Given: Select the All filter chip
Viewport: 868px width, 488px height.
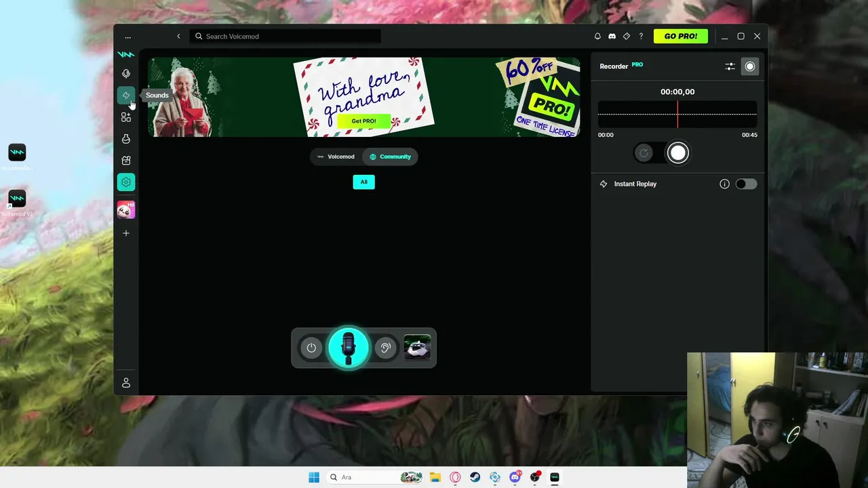Looking at the screenshot, I should (x=364, y=182).
